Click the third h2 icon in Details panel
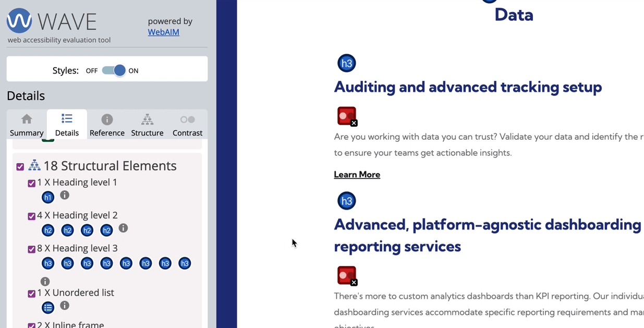Screen dimensions: 644x328 pyautogui.click(x=87, y=230)
